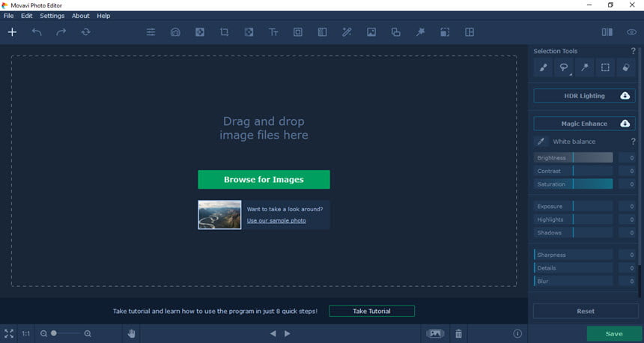Viewport: 644px width, 343px height.
Task: Select the Lasso selection tool
Action: click(x=564, y=67)
